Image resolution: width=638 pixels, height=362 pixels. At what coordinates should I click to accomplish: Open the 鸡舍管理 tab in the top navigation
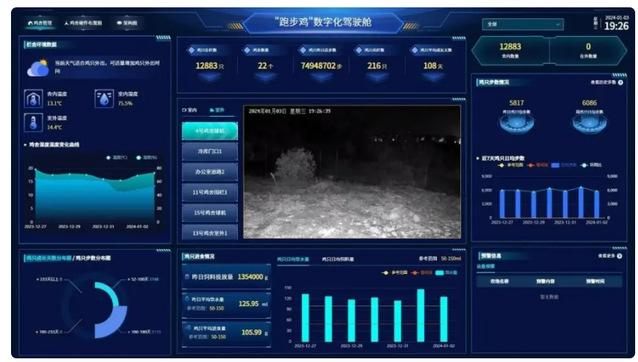pos(40,23)
